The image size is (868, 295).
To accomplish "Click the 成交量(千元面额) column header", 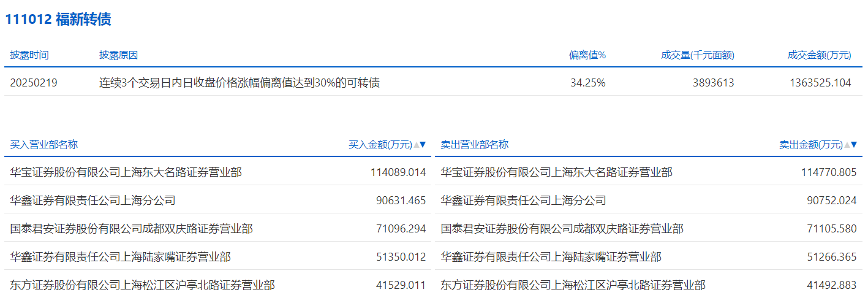I will (698, 55).
